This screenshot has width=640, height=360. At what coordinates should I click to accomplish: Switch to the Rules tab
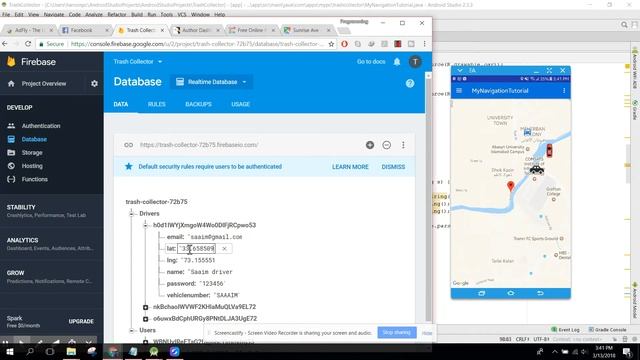(157, 104)
